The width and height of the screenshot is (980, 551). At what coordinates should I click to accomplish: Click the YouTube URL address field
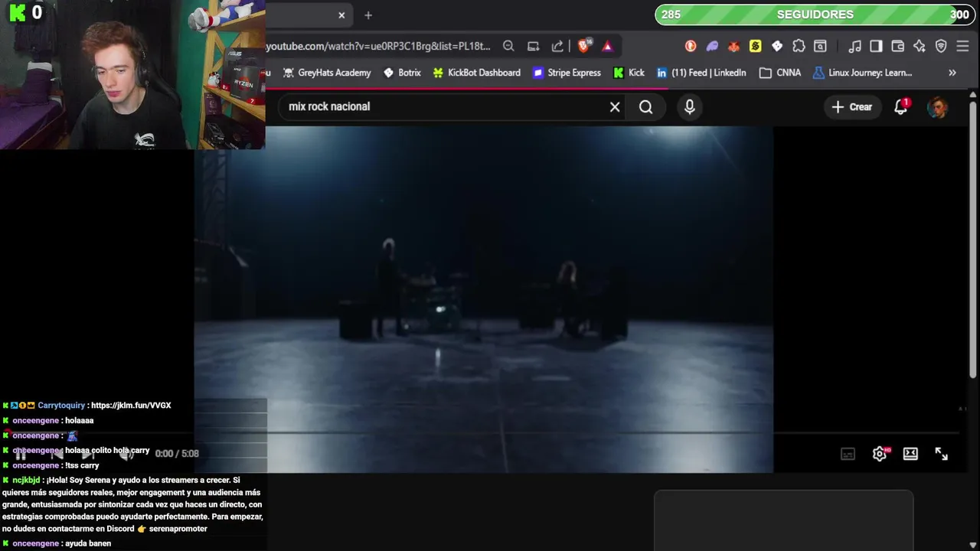(379, 46)
